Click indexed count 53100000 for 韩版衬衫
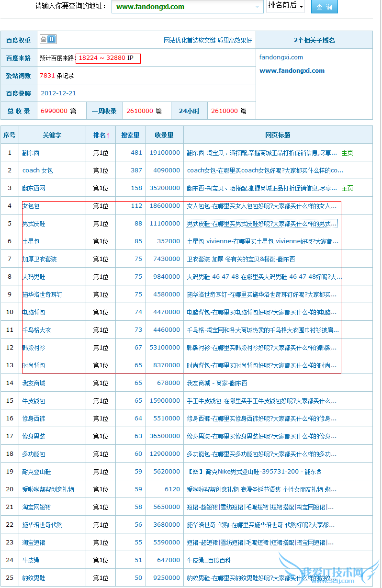This screenshot has width=382, height=588. click(x=165, y=348)
